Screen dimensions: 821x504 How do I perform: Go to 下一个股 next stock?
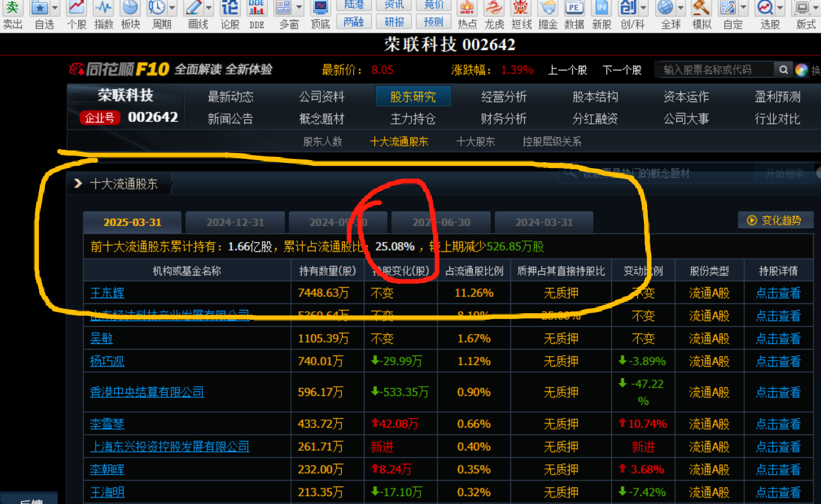tap(622, 70)
